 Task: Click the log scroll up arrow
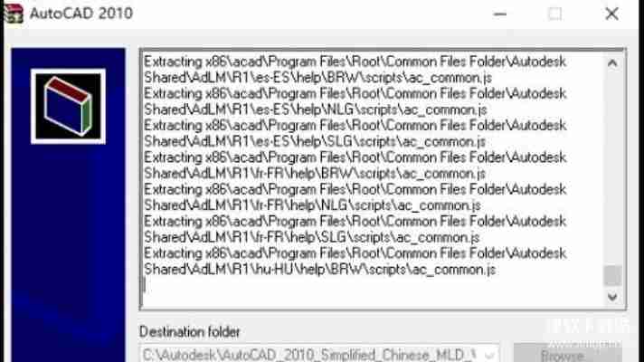612,62
